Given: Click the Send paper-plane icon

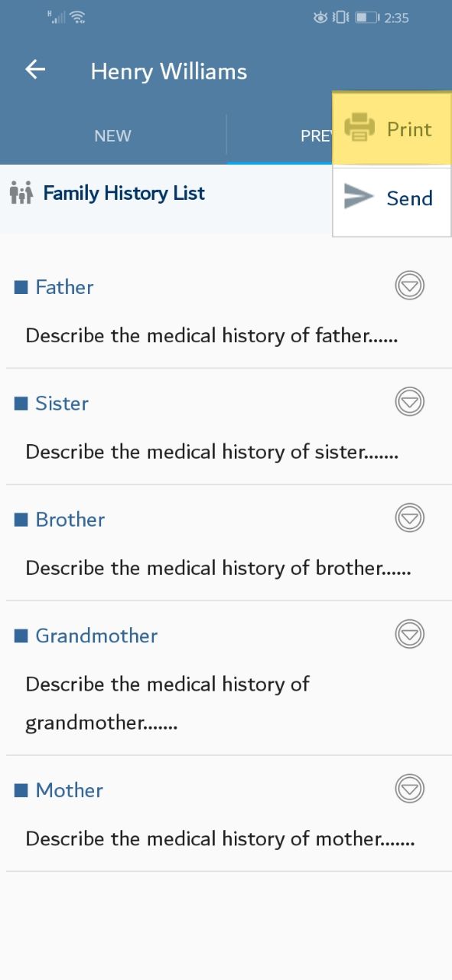Looking at the screenshot, I should pyautogui.click(x=359, y=197).
